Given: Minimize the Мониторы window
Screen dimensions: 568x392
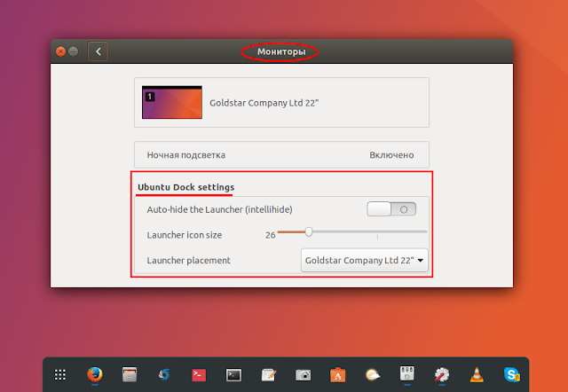Looking at the screenshot, I should (73, 51).
